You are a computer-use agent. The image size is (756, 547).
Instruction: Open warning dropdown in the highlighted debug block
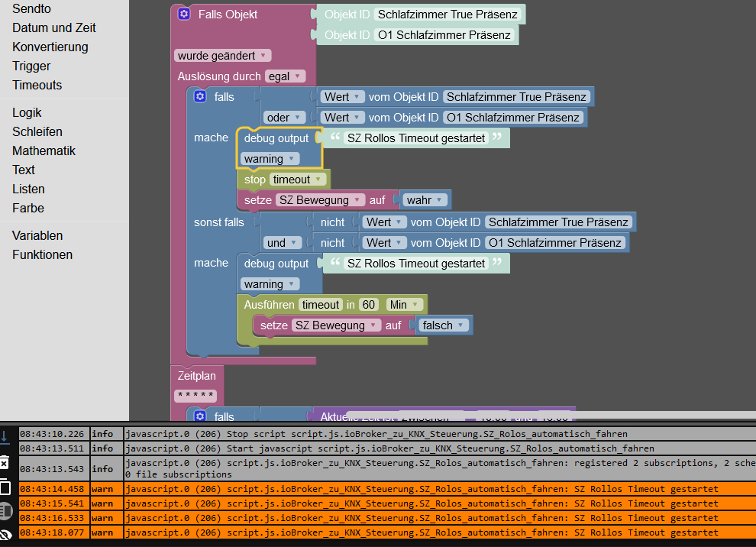coord(269,159)
